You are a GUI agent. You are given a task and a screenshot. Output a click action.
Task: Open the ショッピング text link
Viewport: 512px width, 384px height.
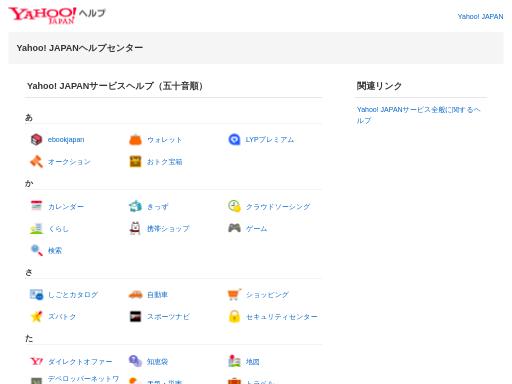point(267,295)
